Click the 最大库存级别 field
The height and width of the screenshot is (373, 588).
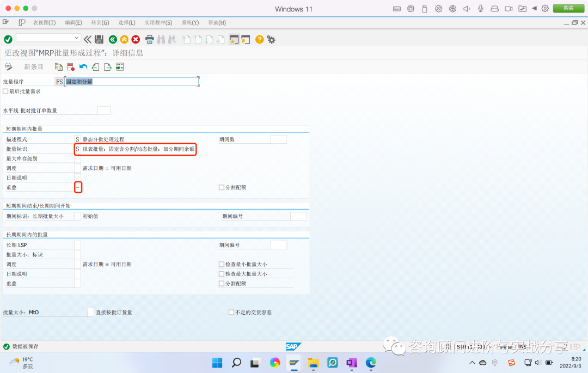[78, 158]
